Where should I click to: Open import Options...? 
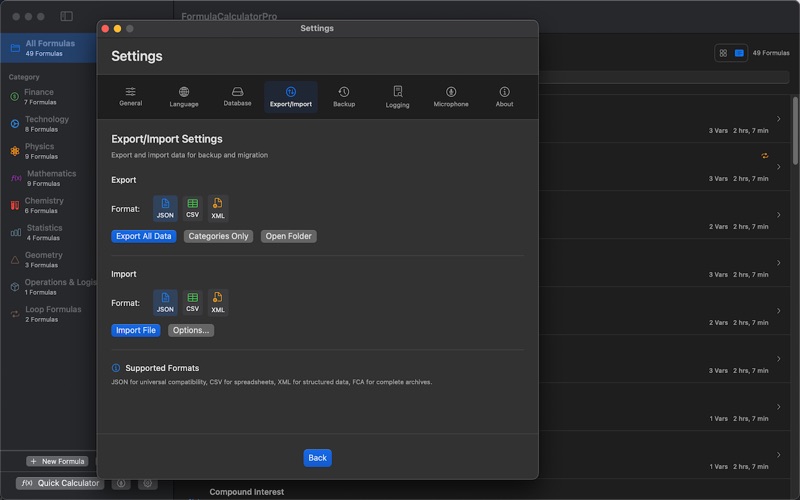[x=191, y=330]
